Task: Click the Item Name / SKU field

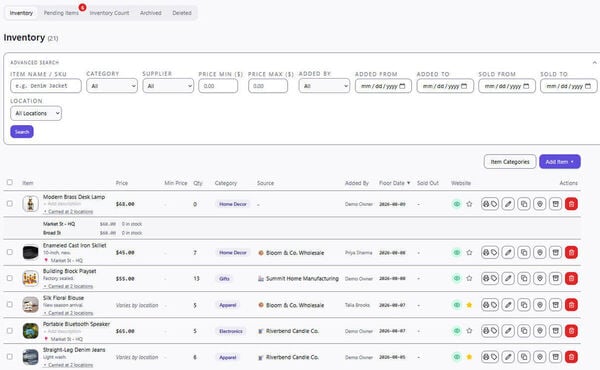Action: (x=46, y=86)
